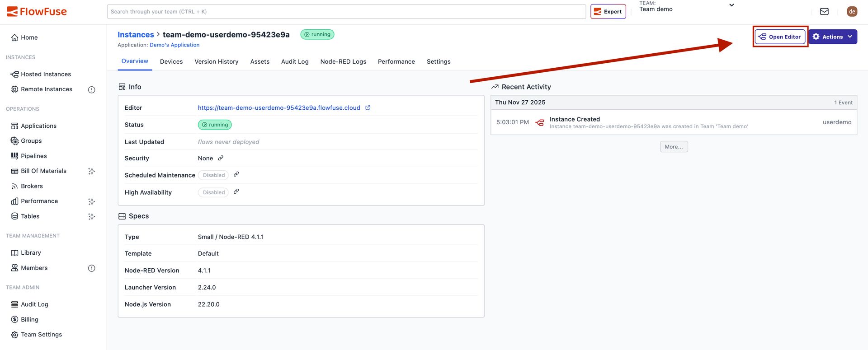Follow the Demo's Application link

point(175,45)
